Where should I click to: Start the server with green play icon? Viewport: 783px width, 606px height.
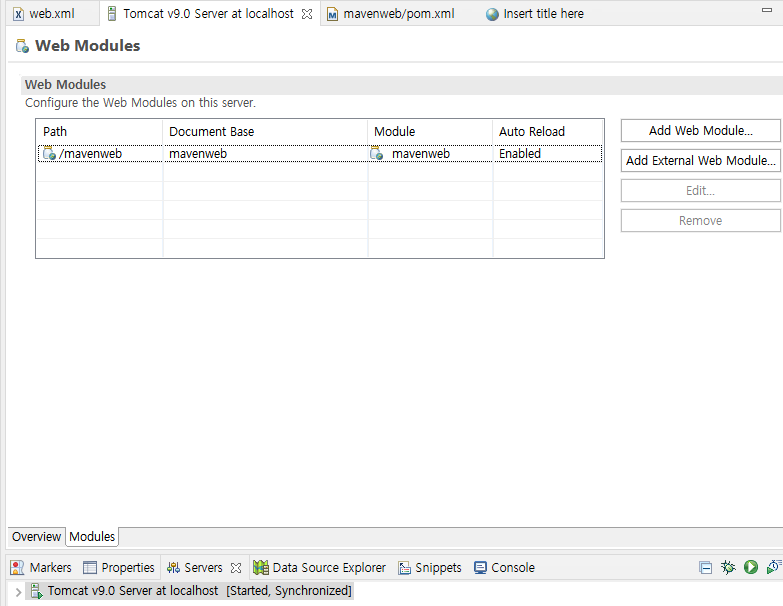(x=751, y=567)
